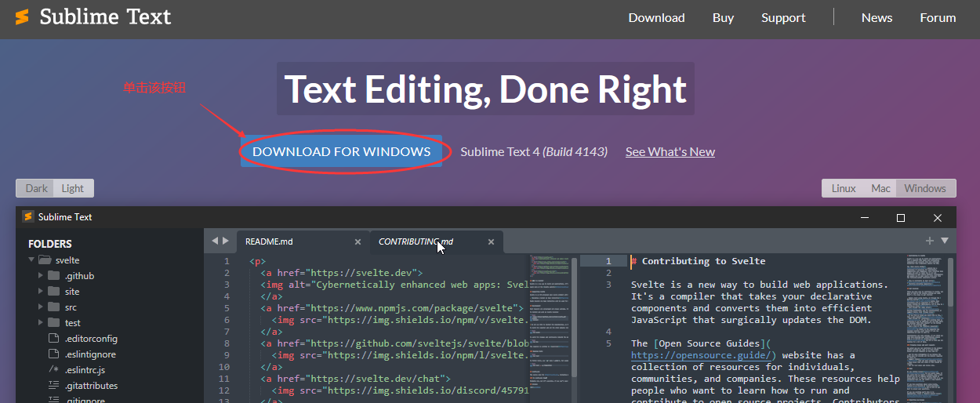Click the Sublime Text logo icon in header
The width and height of the screenshot is (980, 403).
coord(22,17)
